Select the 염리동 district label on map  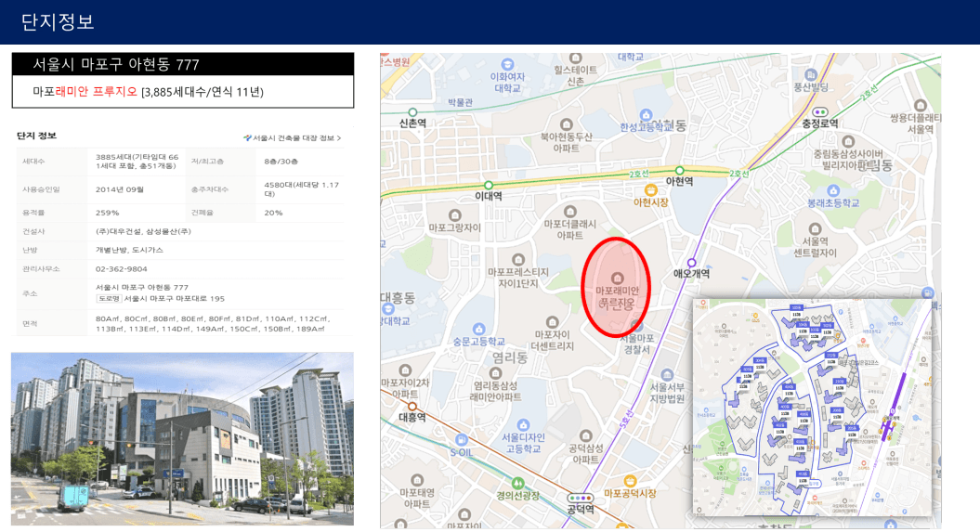click(x=509, y=357)
